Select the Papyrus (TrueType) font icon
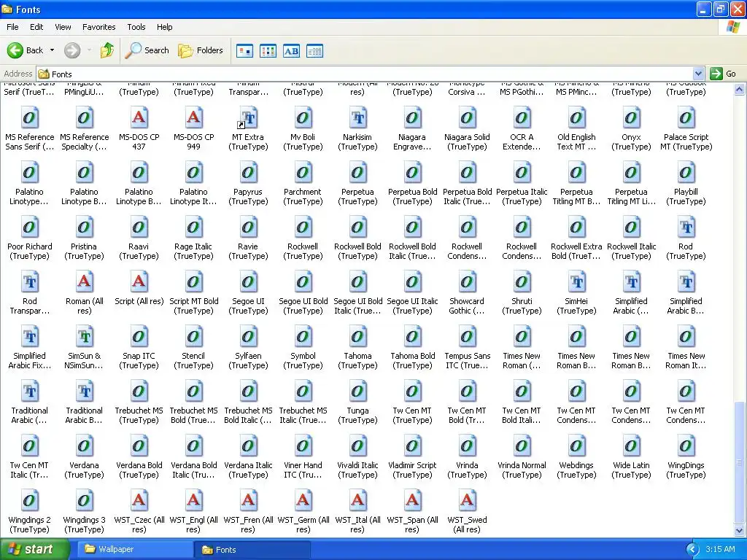The image size is (747, 560). point(248,172)
